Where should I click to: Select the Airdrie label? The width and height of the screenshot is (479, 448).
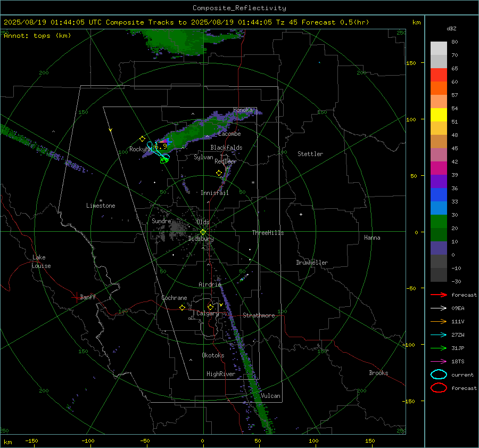210,284
